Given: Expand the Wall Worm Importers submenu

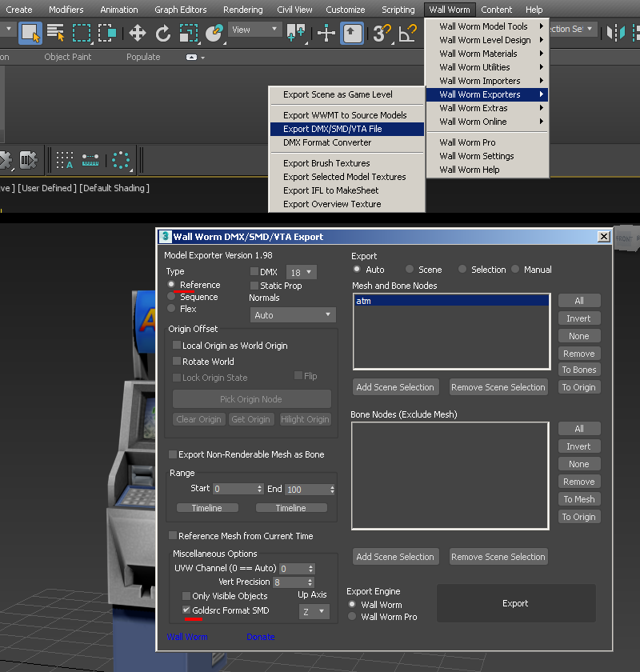Looking at the screenshot, I should point(487,81).
